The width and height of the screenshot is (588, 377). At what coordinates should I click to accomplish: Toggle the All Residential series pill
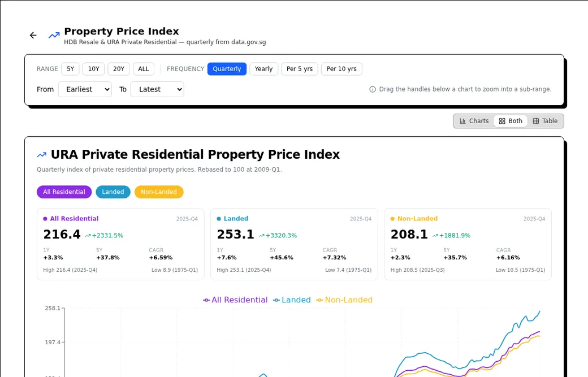click(x=64, y=192)
